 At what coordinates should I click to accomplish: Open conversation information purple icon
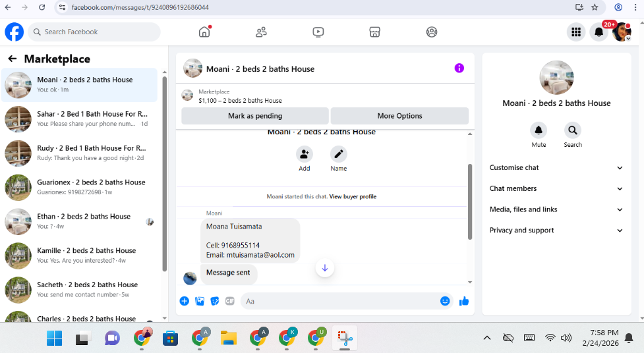459,68
